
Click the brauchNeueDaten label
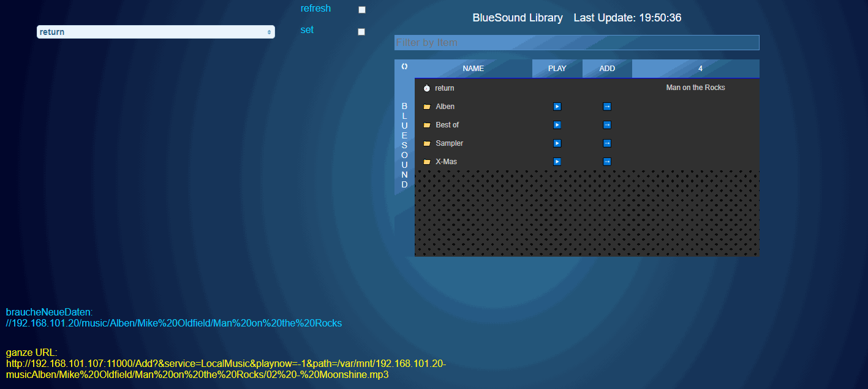pos(49,312)
